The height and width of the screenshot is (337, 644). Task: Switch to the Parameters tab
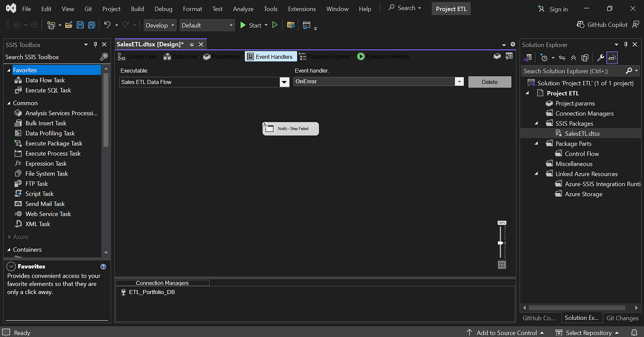tap(221, 57)
